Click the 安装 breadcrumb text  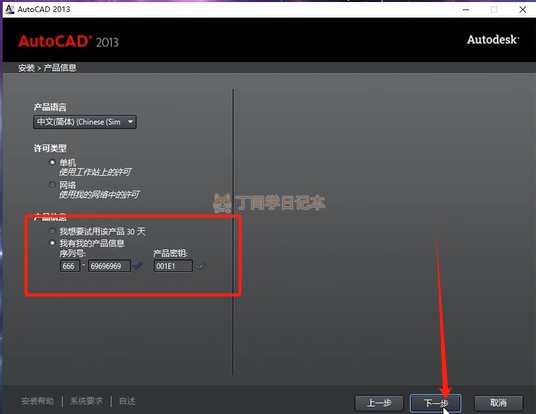click(26, 68)
